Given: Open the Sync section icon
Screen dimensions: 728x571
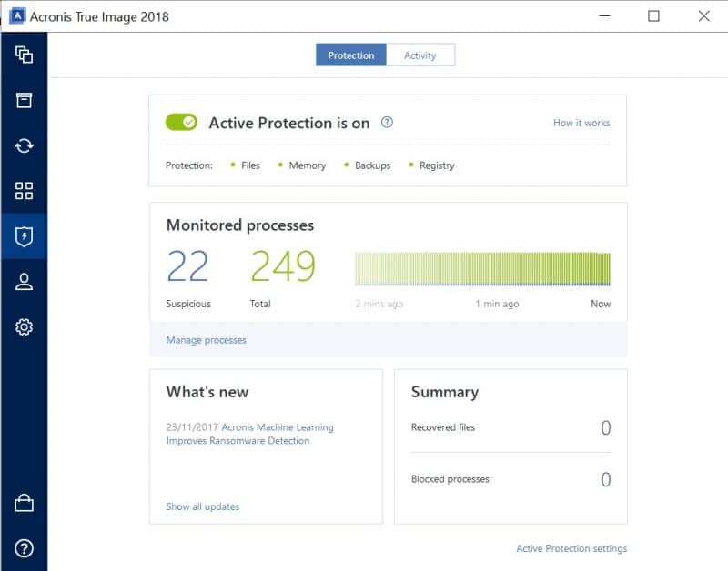Looking at the screenshot, I should 24,145.
